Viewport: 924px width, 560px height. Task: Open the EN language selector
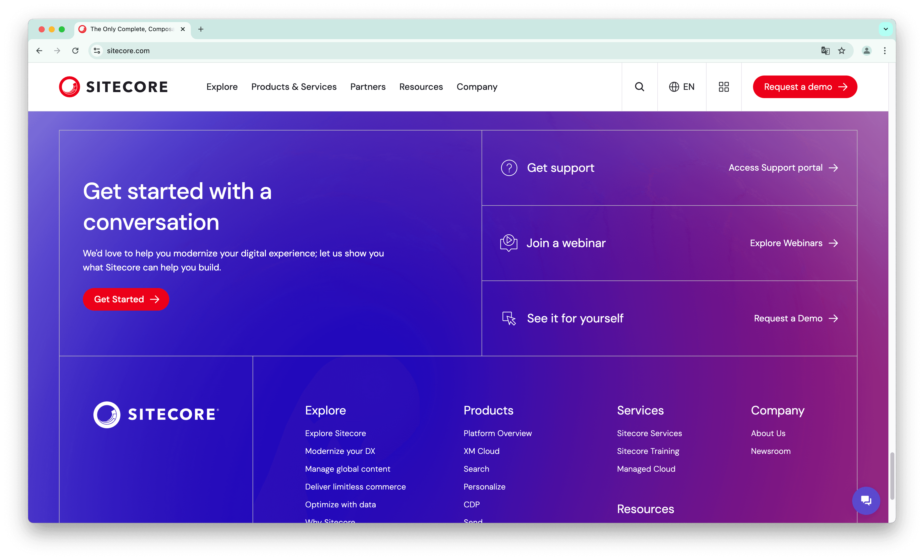click(x=681, y=87)
